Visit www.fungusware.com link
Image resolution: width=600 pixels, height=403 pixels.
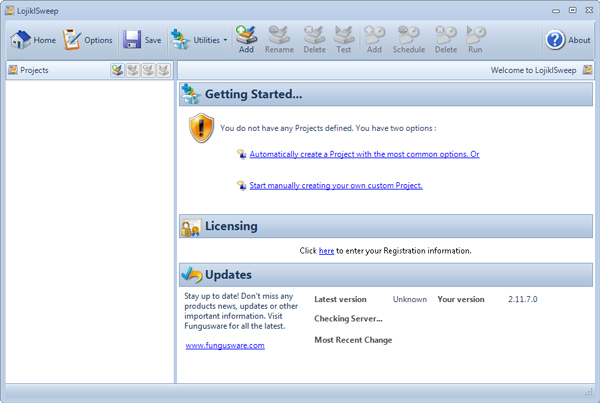point(225,345)
